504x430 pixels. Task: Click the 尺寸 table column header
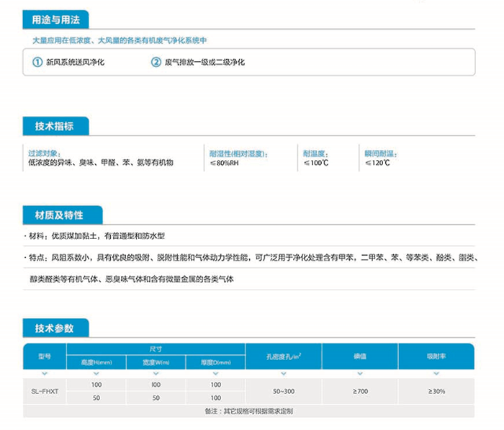(x=156, y=349)
